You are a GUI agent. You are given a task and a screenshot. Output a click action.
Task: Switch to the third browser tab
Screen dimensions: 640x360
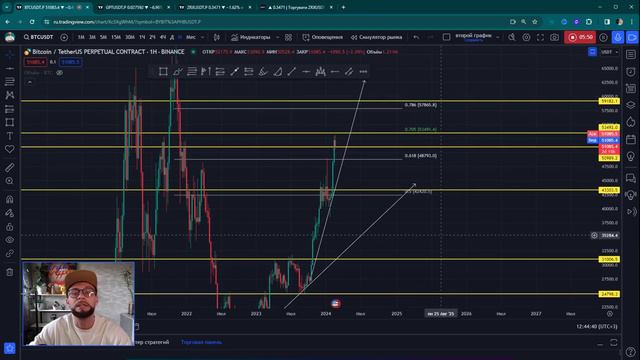point(215,7)
